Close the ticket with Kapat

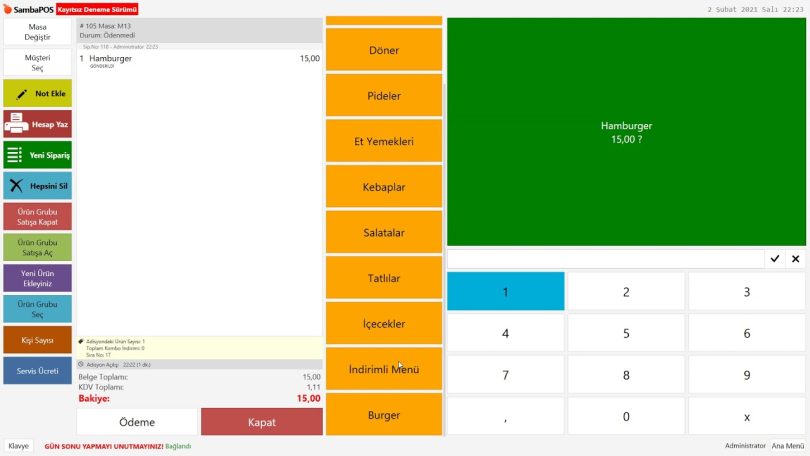coord(261,422)
